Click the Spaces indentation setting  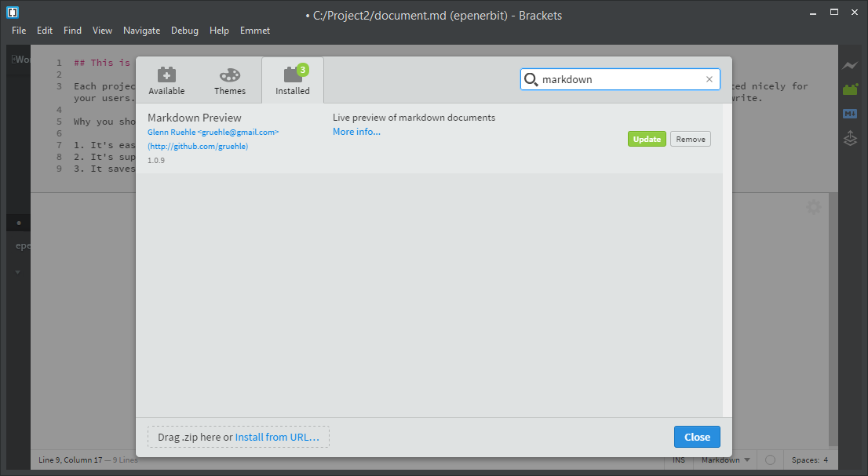[809, 460]
